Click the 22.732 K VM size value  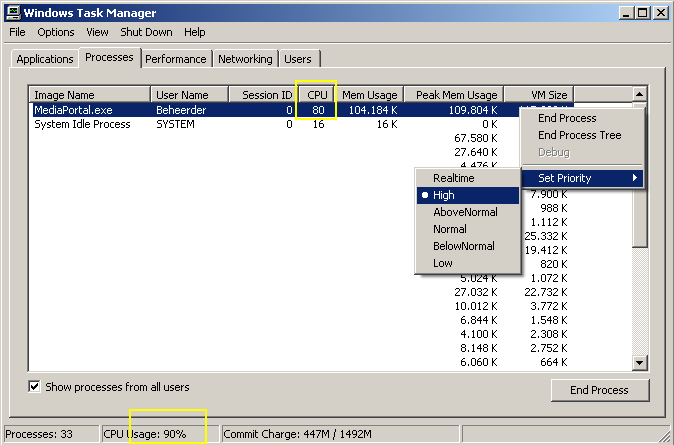point(546,292)
